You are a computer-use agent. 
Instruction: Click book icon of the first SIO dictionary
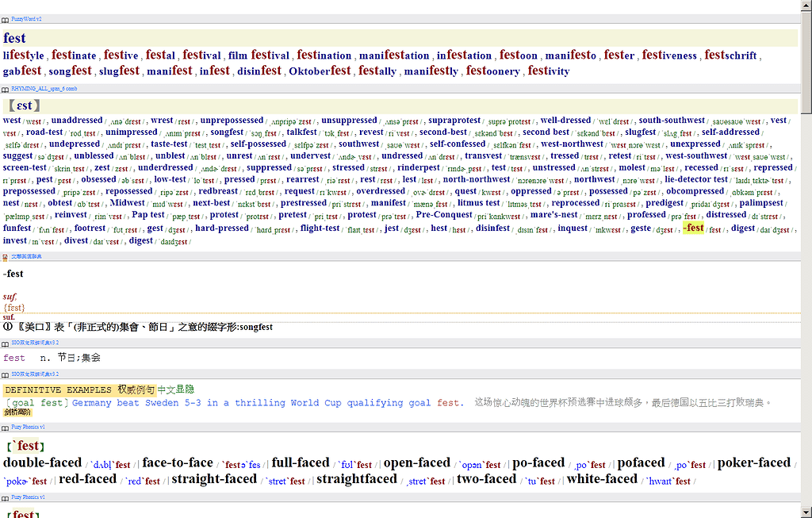click(6, 342)
